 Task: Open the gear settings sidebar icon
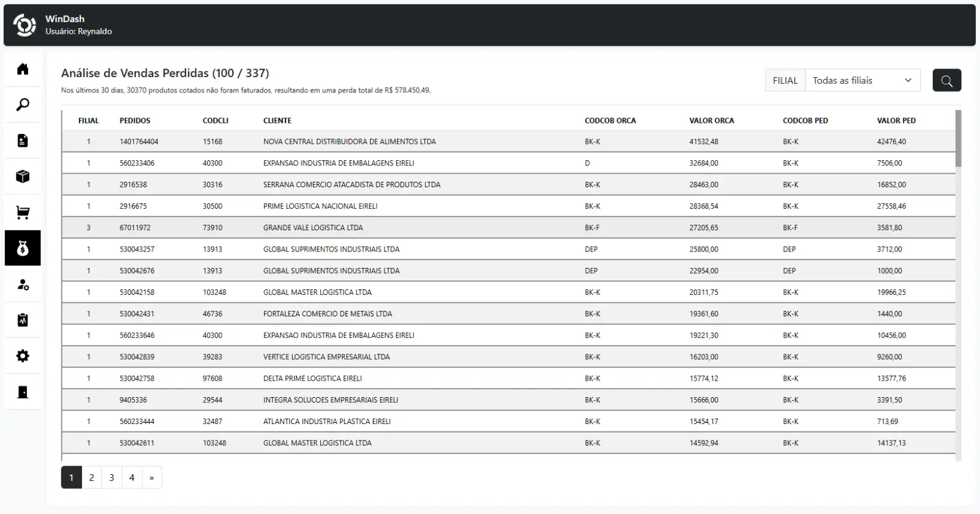(x=23, y=356)
